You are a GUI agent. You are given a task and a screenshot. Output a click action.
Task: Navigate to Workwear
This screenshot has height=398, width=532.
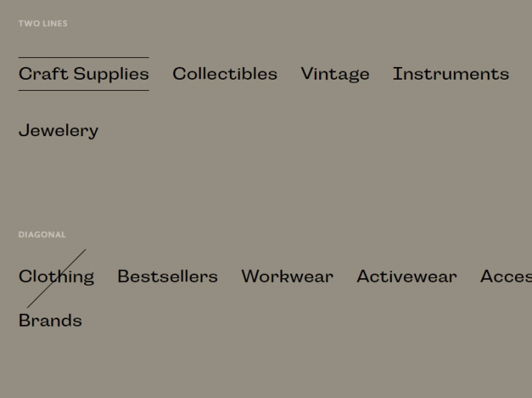point(287,276)
